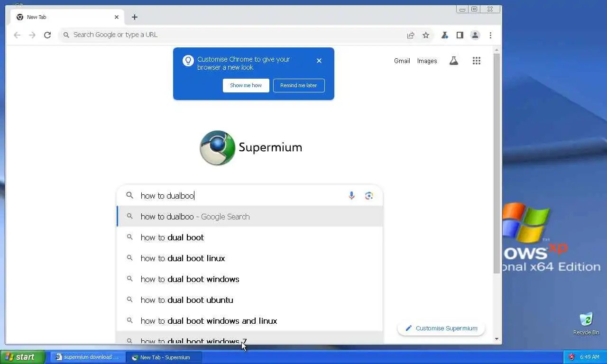Click the magnifier icon in the search box

click(129, 195)
